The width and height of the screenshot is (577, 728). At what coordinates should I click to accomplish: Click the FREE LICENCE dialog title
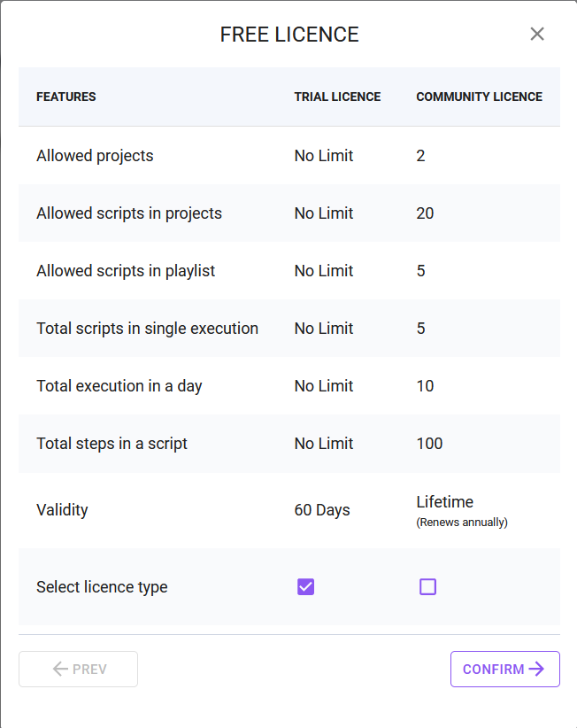click(x=289, y=35)
